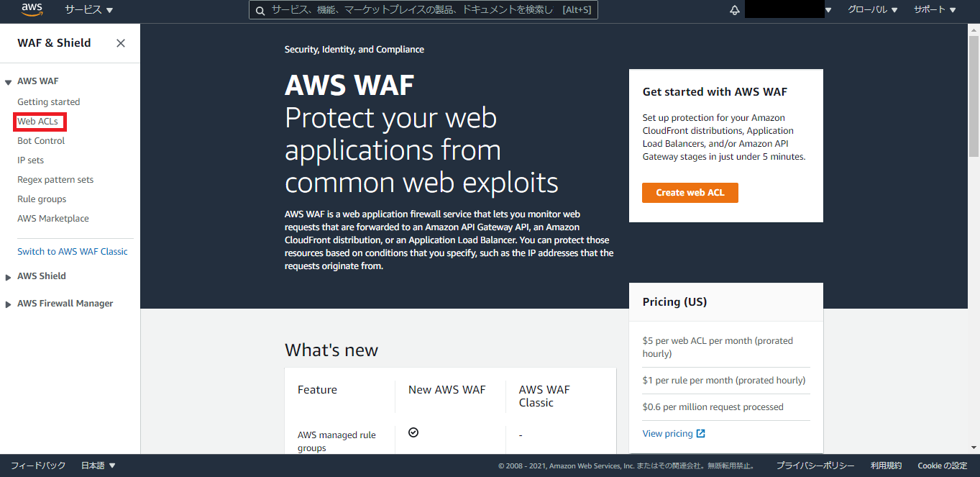Click the Create web ACL button

[x=690, y=193]
